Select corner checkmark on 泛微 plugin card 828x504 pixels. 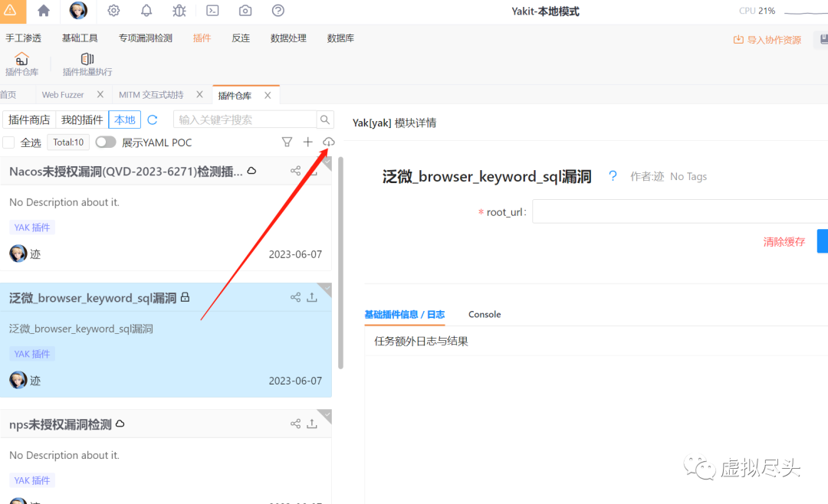327,288
